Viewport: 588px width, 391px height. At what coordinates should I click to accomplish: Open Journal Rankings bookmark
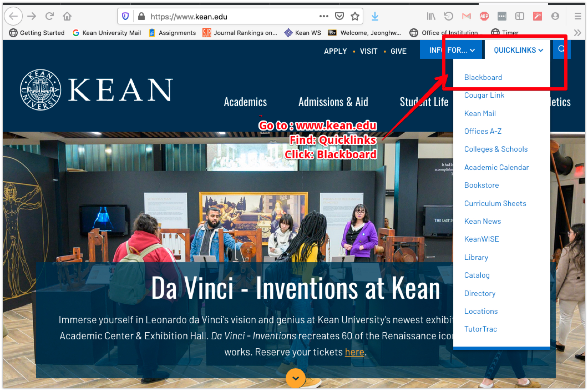pyautogui.click(x=240, y=33)
